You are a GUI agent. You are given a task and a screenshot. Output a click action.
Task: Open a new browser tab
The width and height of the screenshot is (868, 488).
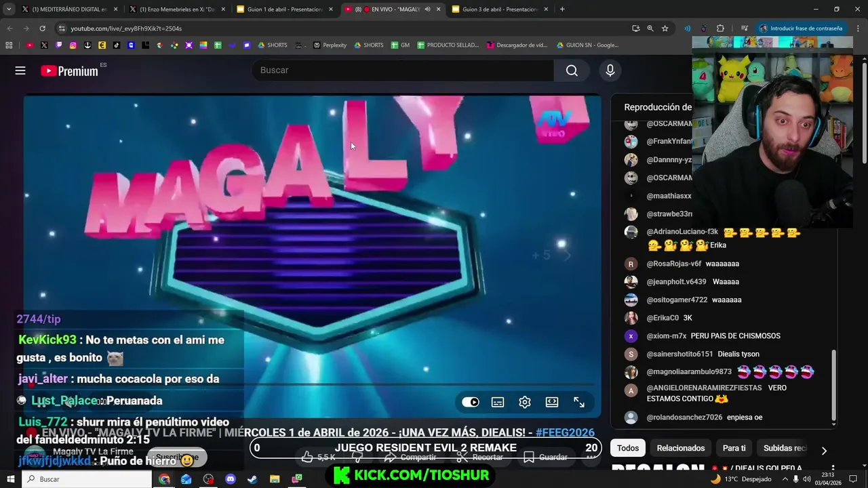[562, 9]
